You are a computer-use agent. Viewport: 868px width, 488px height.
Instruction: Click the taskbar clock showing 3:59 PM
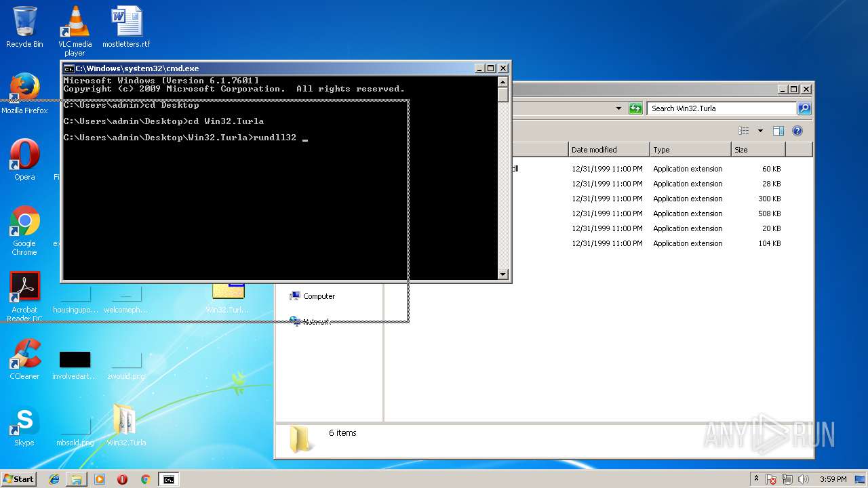[833, 479]
